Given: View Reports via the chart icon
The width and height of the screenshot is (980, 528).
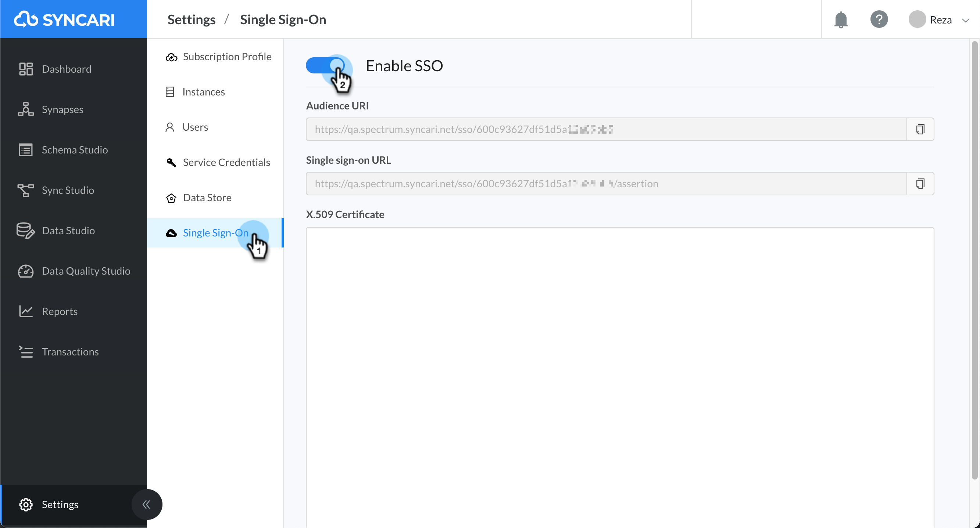Looking at the screenshot, I should (x=25, y=311).
